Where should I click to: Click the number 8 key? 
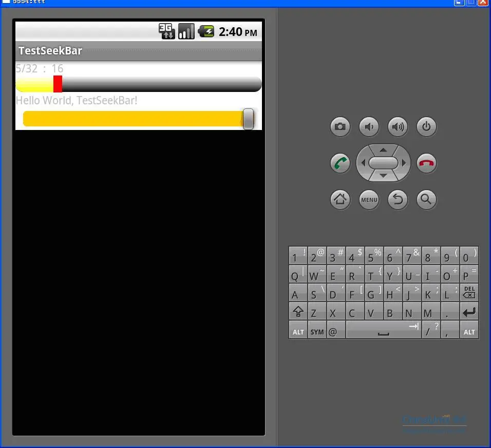[x=431, y=256]
